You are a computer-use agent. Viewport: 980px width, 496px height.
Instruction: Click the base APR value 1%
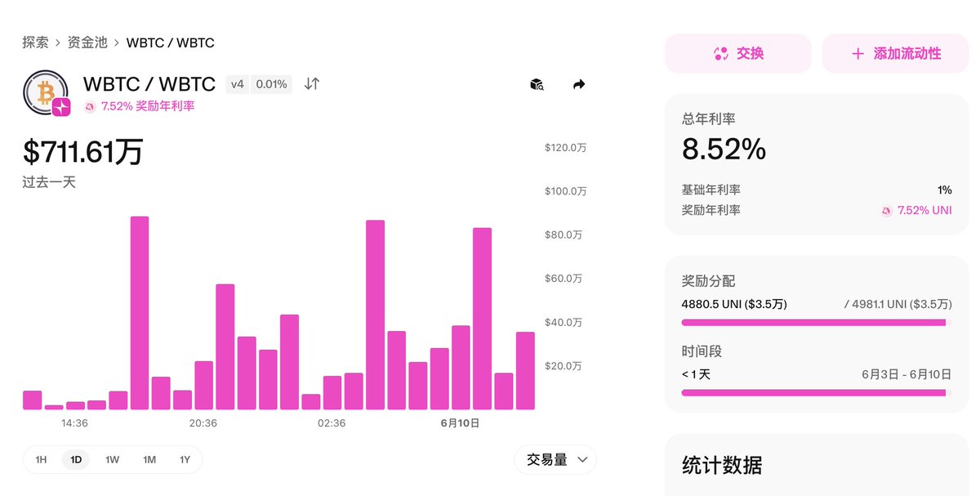tap(945, 190)
